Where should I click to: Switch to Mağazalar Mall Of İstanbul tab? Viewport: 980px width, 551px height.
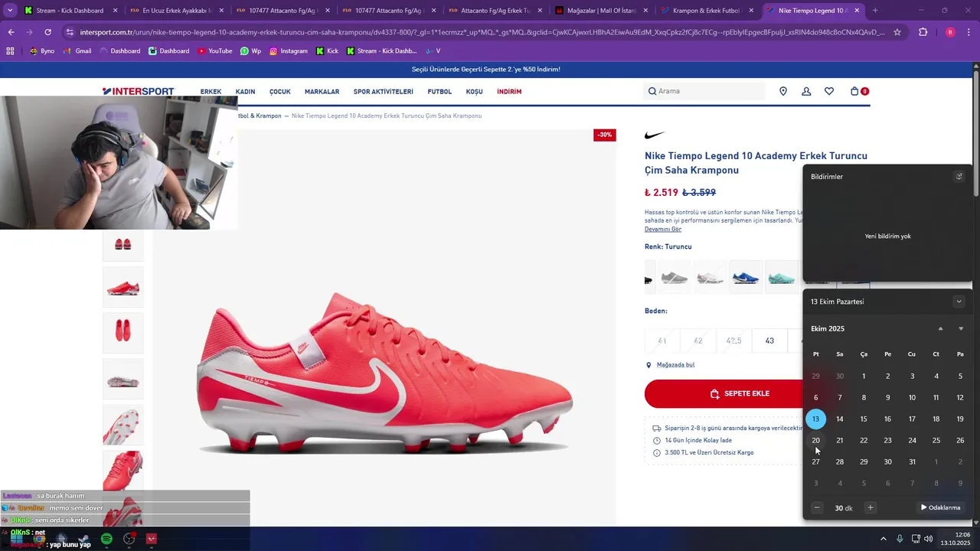click(x=601, y=11)
